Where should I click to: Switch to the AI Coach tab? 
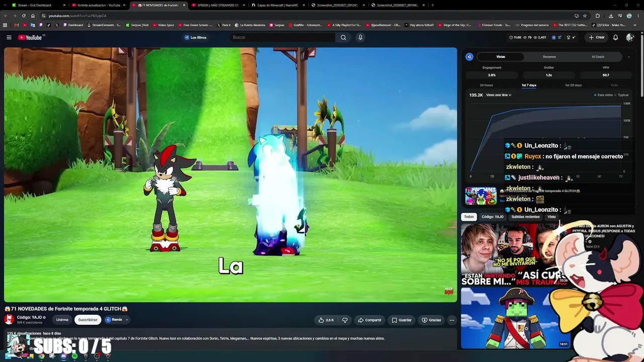(598, 57)
